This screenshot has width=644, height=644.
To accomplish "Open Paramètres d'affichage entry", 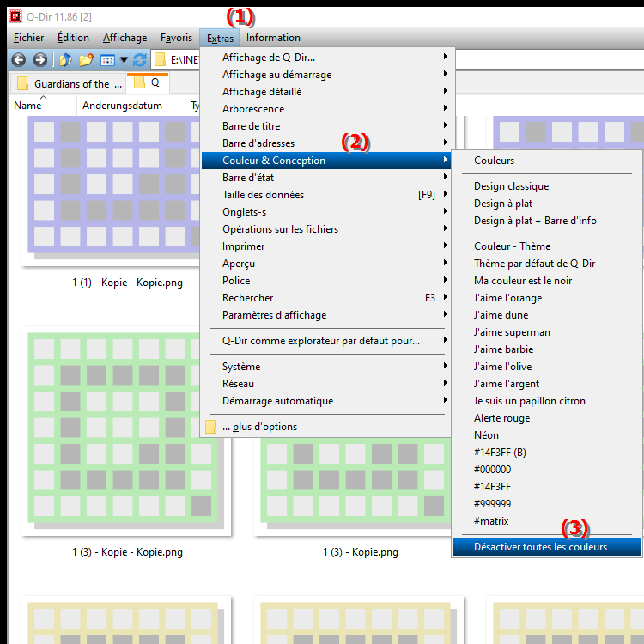I will click(x=327, y=315).
